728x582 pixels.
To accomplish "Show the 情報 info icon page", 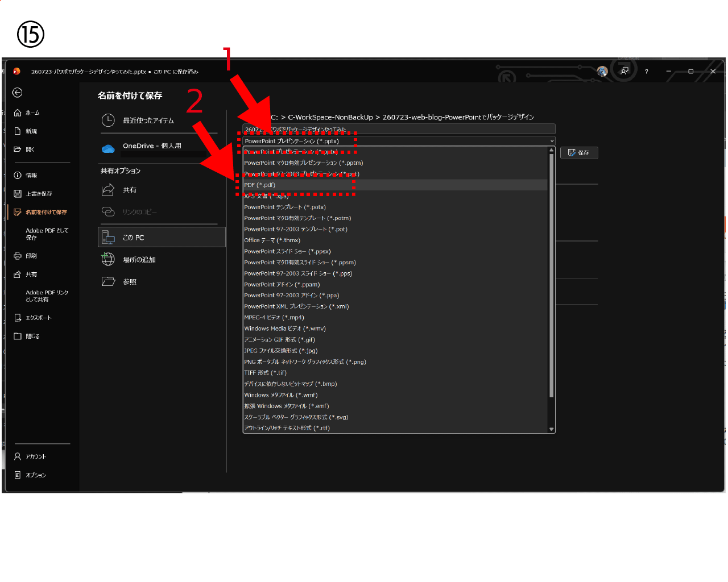I will point(18,176).
